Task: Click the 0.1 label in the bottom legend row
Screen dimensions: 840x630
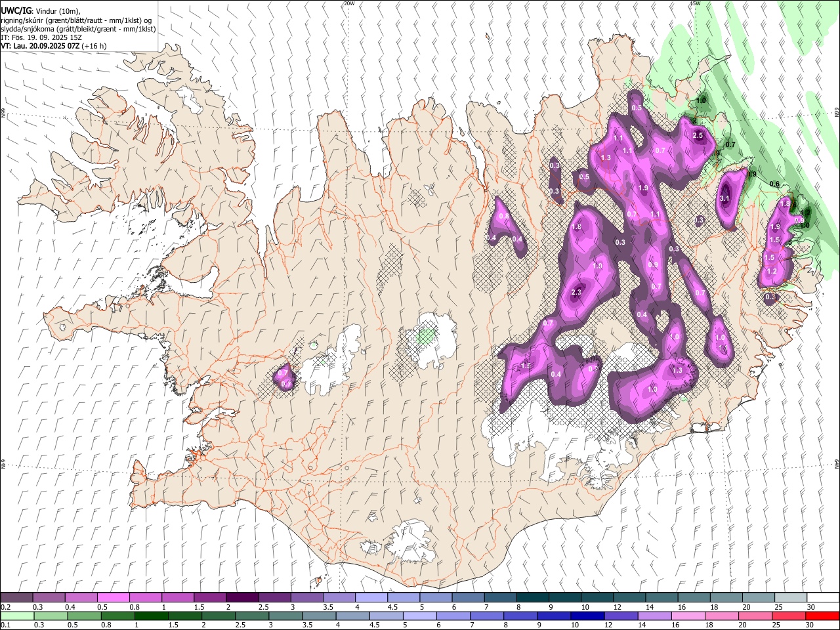Action: 6,625
